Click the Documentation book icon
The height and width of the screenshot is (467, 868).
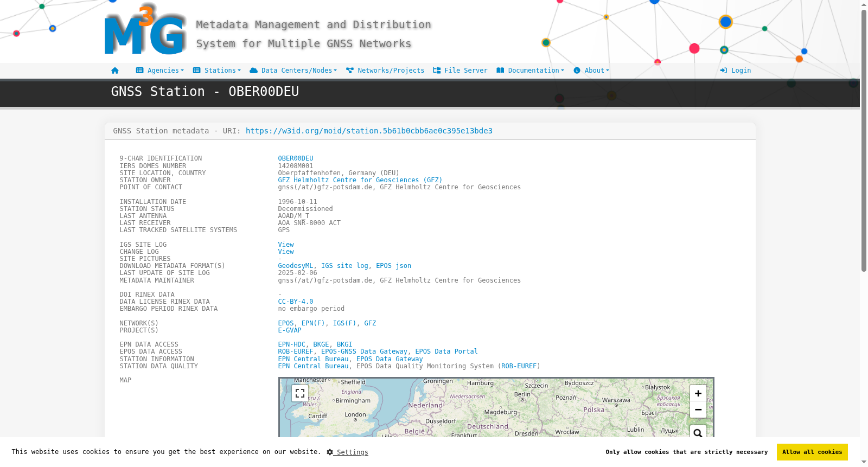(x=500, y=71)
